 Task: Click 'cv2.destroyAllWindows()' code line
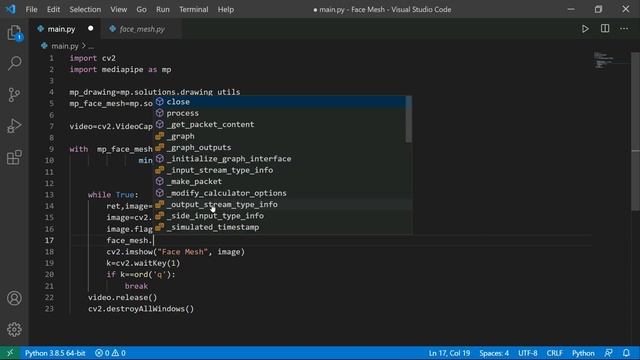click(141, 309)
